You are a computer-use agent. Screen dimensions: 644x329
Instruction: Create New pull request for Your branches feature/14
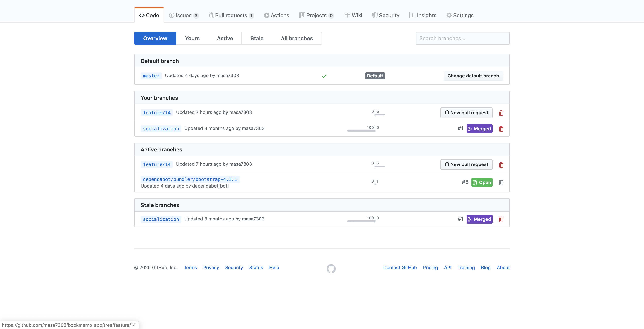point(466,113)
